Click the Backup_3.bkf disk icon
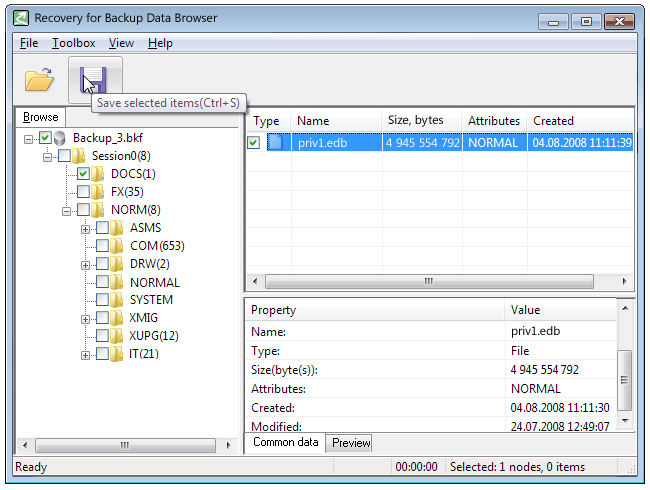 pyautogui.click(x=60, y=138)
